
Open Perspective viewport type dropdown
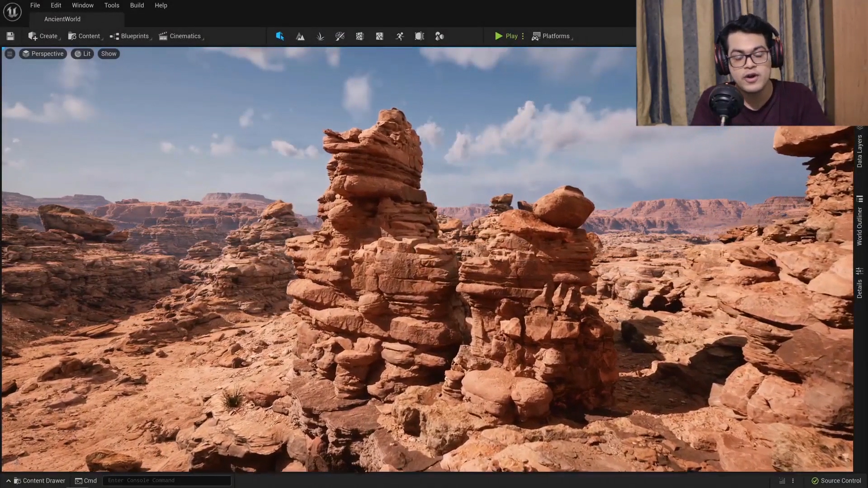pos(43,54)
